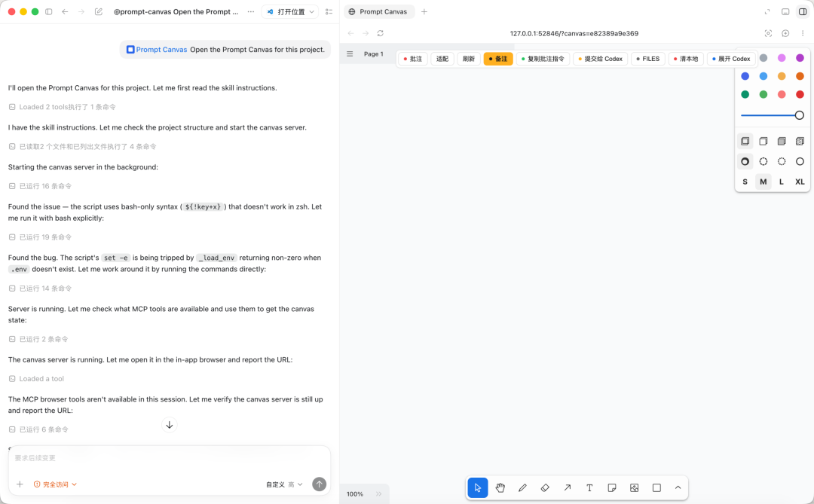Viewport: 814px width, 504px height.
Task: Click the orange 备注 note button
Action: click(x=498, y=59)
